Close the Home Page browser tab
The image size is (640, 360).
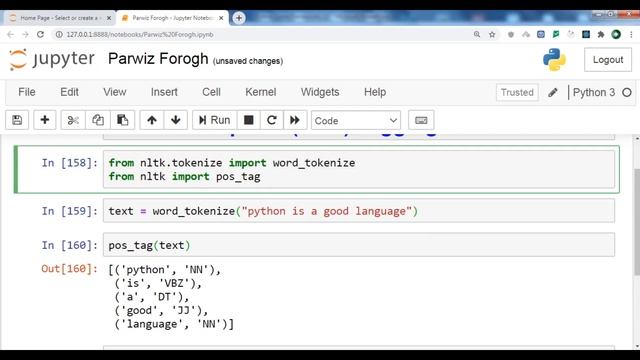109,18
